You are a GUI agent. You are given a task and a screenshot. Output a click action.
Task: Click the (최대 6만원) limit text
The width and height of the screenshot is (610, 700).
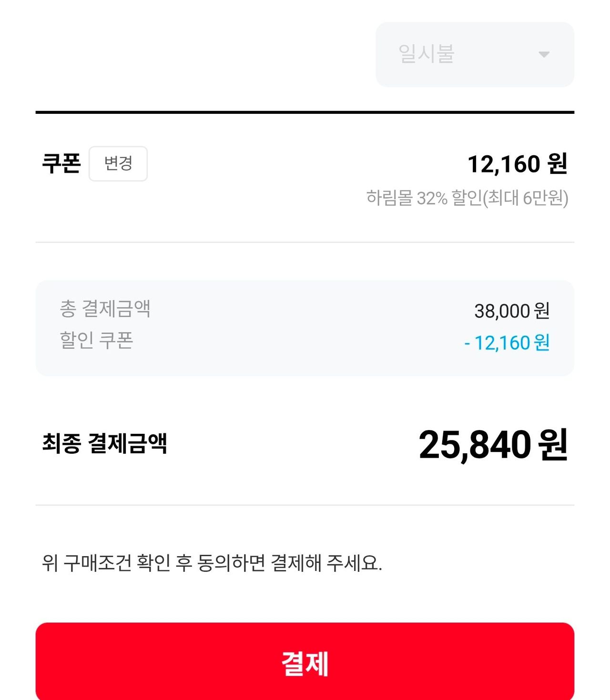pos(526,198)
